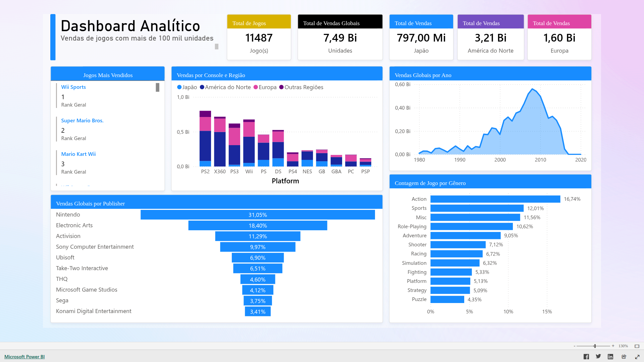
Task: Enter full screen mode with arrows icon
Action: (x=637, y=357)
